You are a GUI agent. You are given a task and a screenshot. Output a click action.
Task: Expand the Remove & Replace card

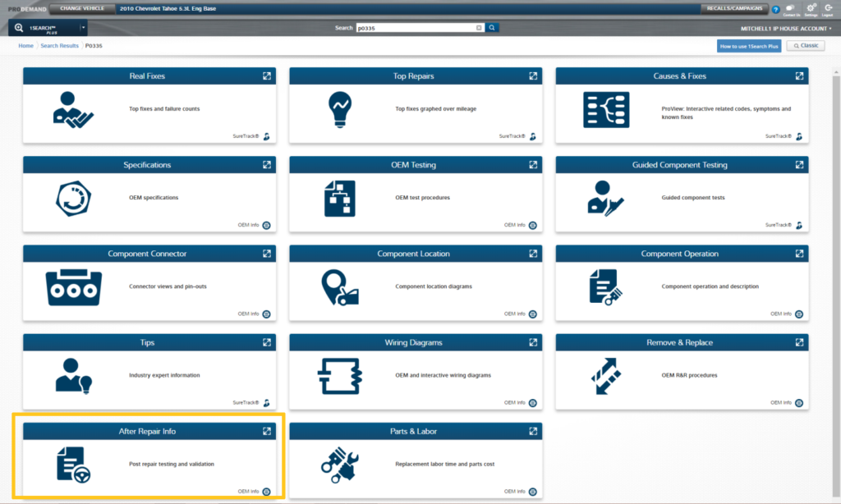(799, 342)
